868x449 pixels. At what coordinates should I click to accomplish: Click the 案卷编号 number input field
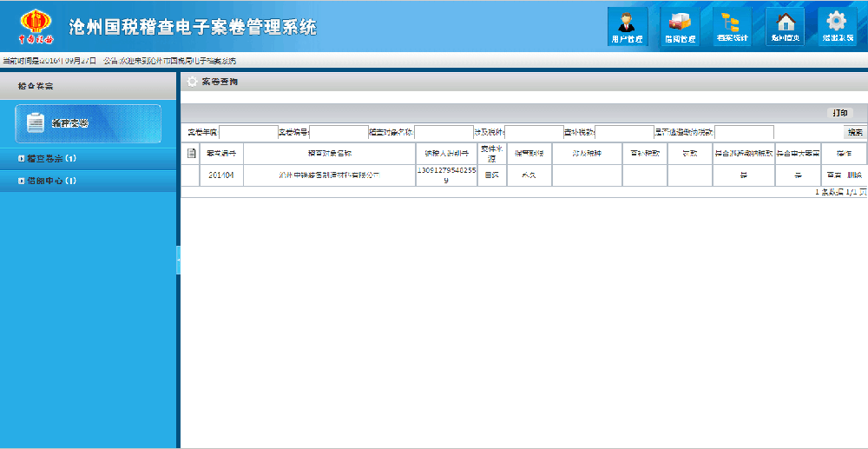pyautogui.click(x=339, y=132)
